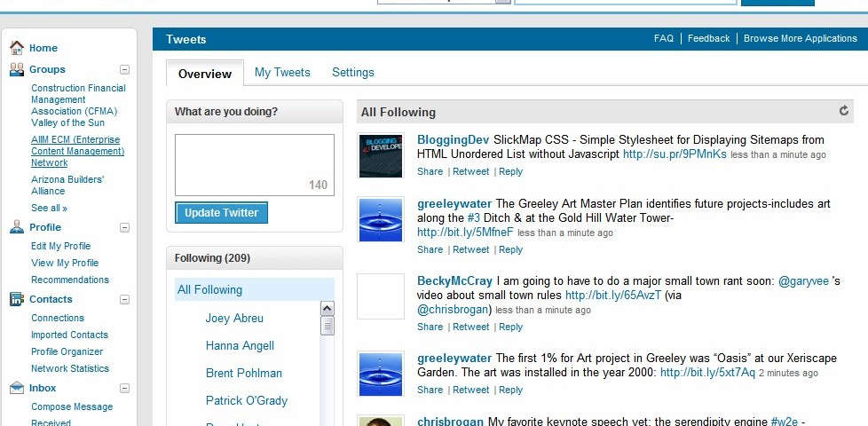Open Recommendations link
Screen dimensions: 868x426
[x=70, y=280]
